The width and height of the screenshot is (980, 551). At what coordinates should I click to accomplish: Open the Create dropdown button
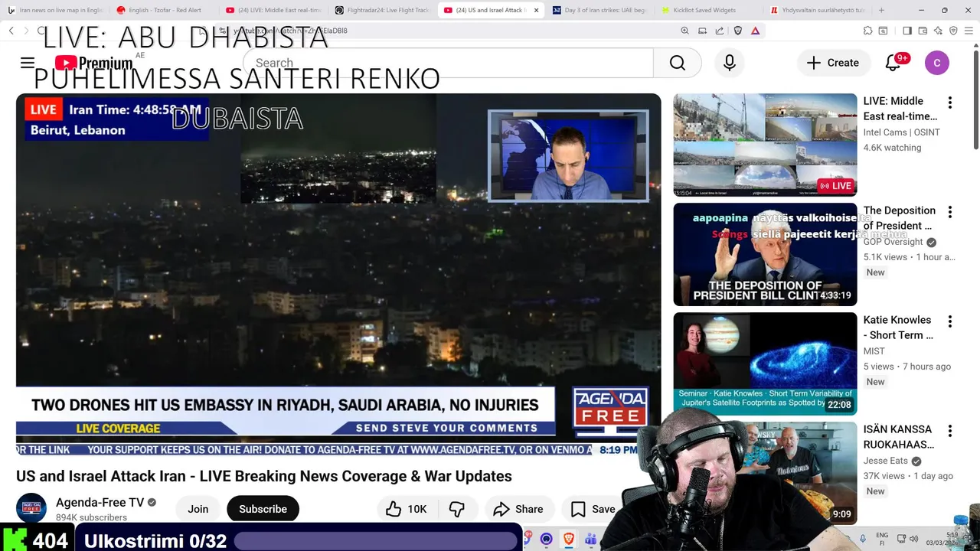(x=834, y=63)
